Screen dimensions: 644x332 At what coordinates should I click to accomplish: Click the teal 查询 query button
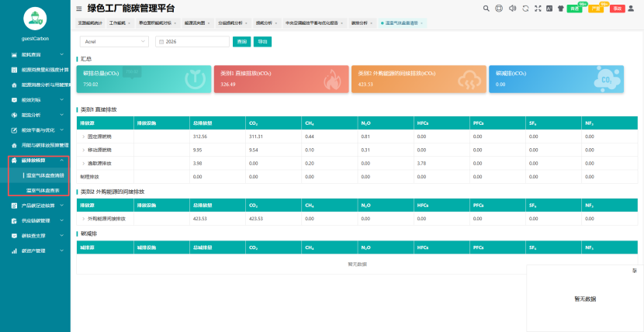(x=241, y=41)
